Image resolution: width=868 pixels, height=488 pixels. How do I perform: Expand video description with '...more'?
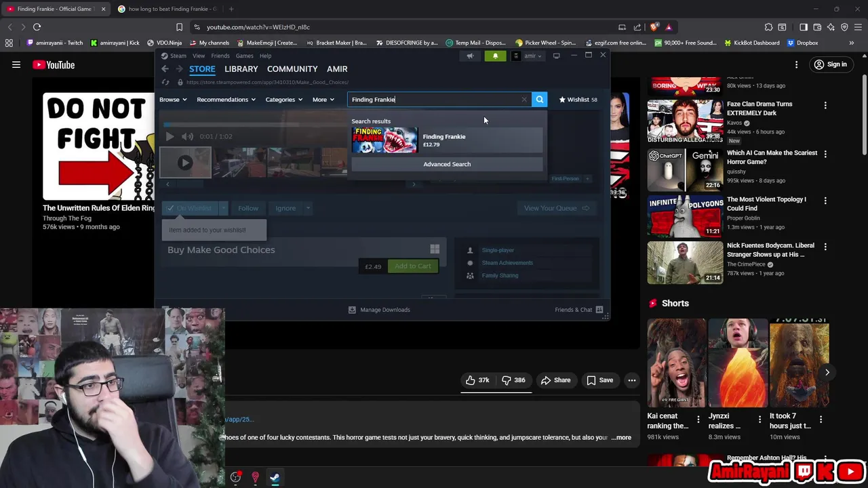(x=621, y=438)
